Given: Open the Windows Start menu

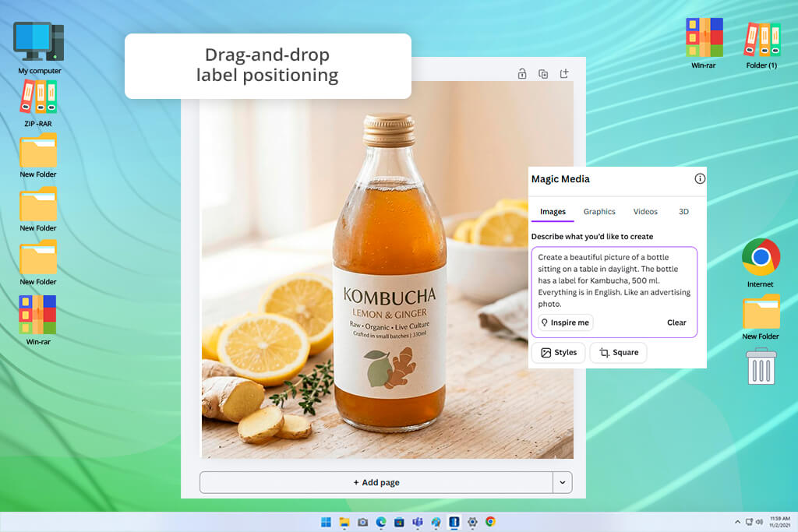Looking at the screenshot, I should (326, 522).
